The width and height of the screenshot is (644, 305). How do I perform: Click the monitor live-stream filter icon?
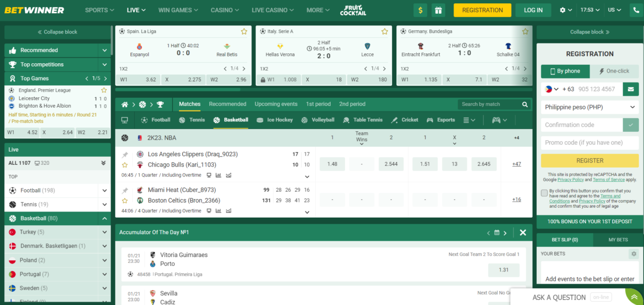124,120
